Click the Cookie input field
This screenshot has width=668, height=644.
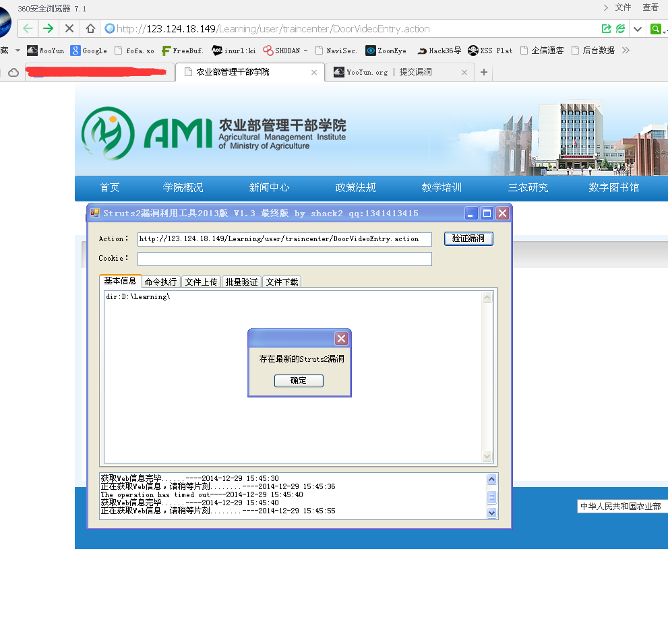pyautogui.click(x=284, y=259)
